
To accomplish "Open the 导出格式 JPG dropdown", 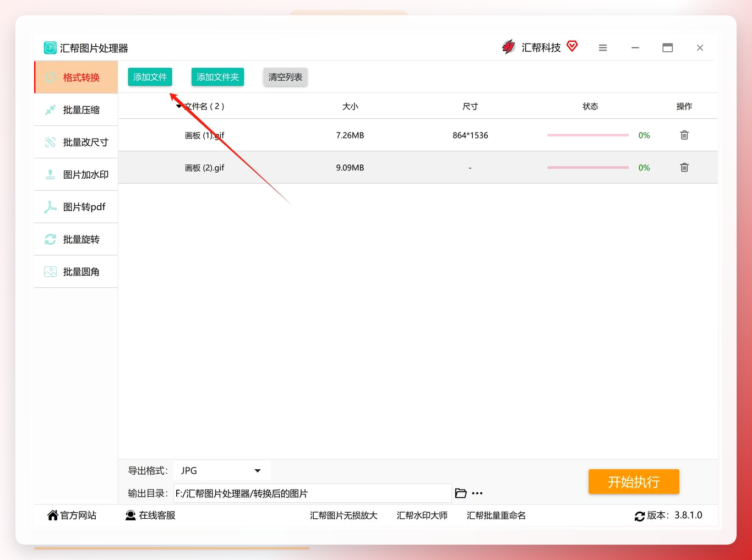I will tap(222, 471).
